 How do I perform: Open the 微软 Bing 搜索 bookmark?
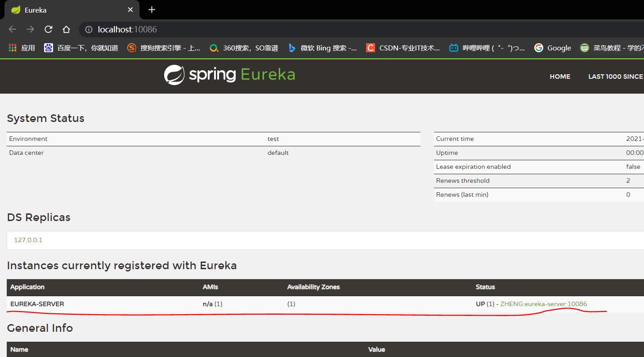click(322, 48)
